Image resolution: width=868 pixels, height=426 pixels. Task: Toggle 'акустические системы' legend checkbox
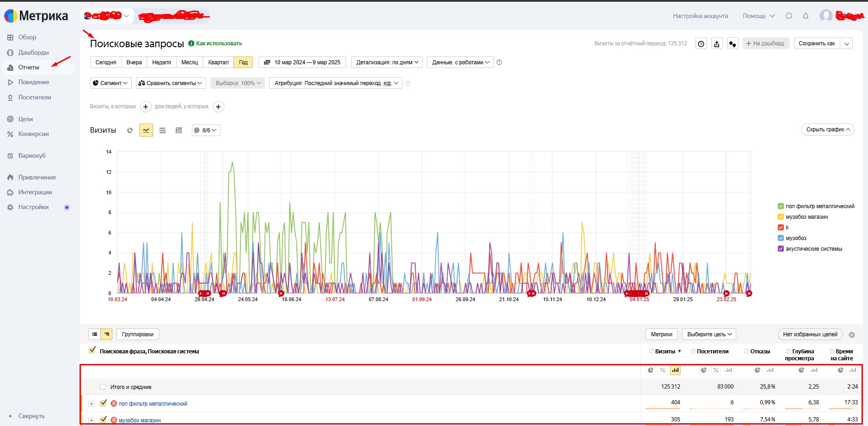[781, 249]
